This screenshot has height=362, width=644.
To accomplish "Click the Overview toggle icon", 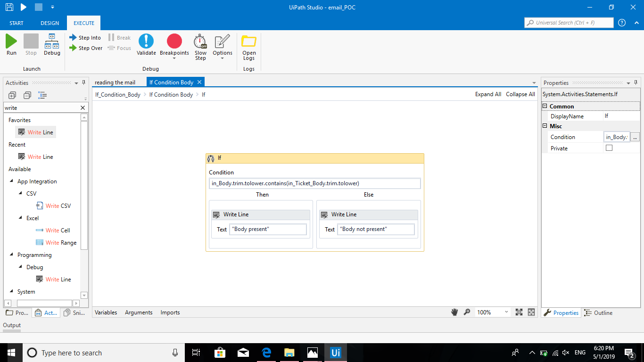I will tap(531, 312).
